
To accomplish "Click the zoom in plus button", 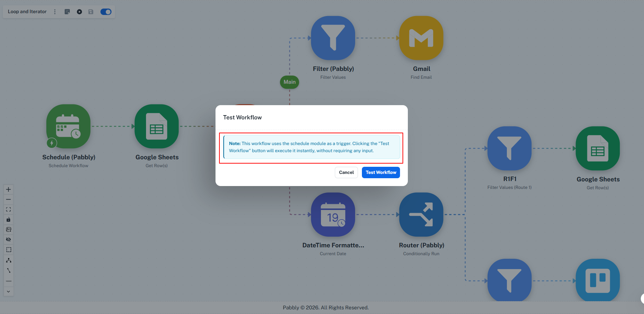I will pos(9,190).
